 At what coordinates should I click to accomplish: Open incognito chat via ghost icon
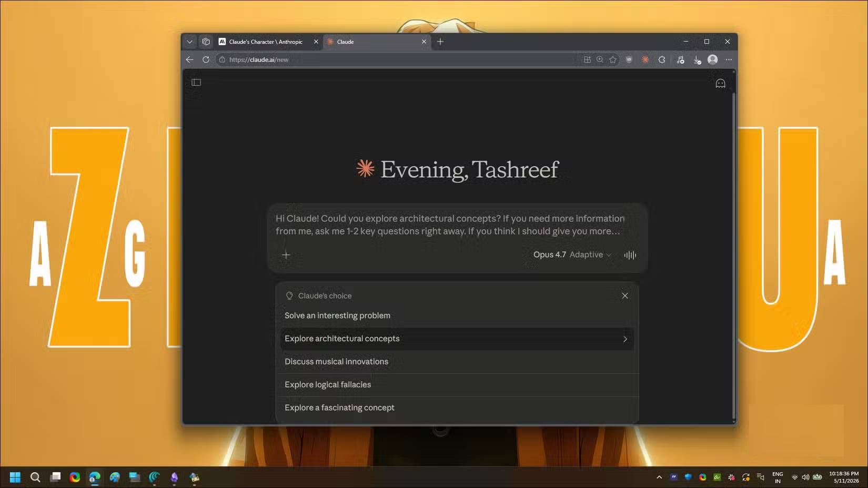coord(720,84)
